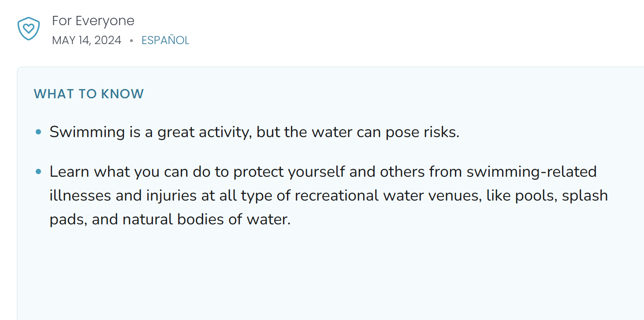Image resolution: width=644 pixels, height=320 pixels.
Task: Click the word Swimming in first bullet
Action: 87,132
